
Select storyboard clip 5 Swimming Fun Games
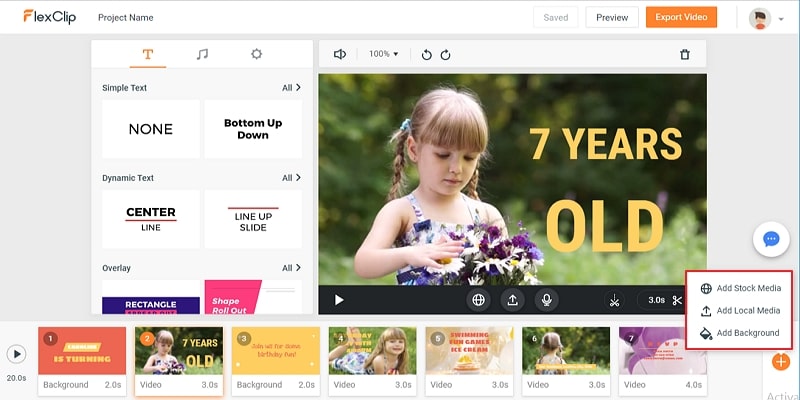(469, 361)
